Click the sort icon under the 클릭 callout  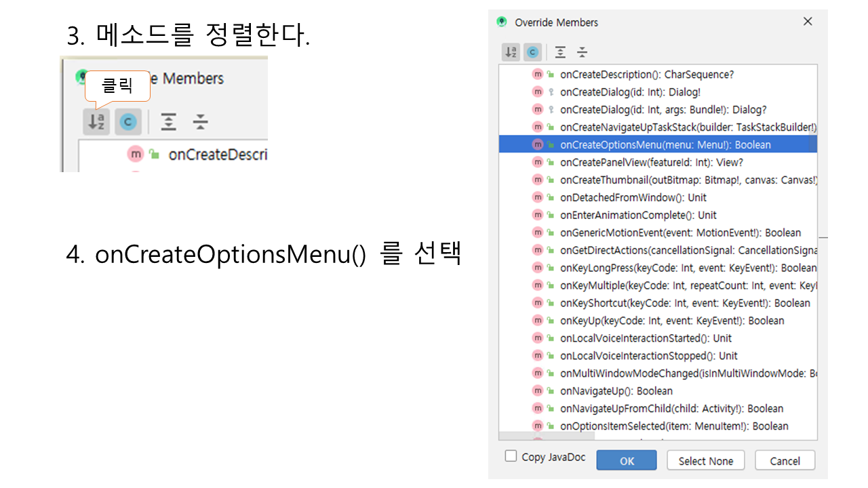(x=96, y=122)
